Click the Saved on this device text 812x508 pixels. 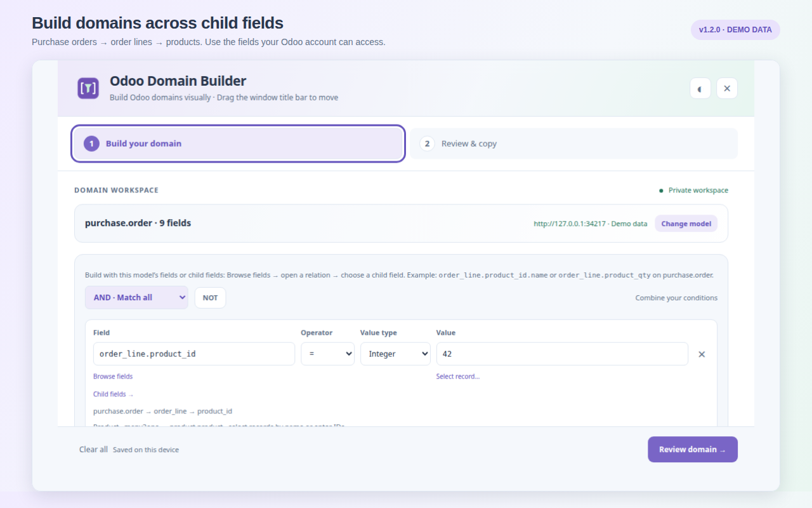pyautogui.click(x=146, y=450)
